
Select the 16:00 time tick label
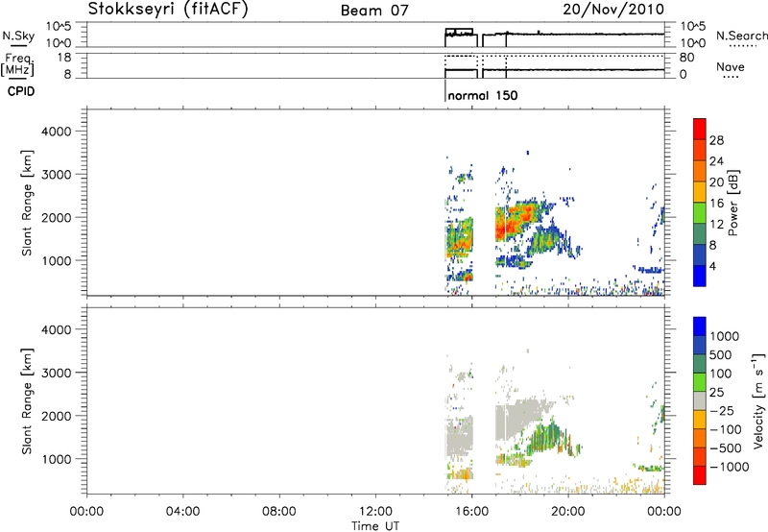click(x=471, y=512)
